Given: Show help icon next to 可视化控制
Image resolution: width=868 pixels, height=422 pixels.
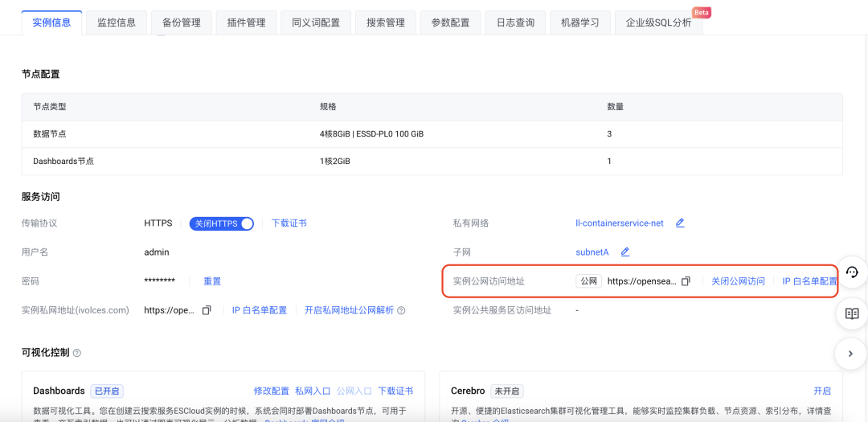Looking at the screenshot, I should click(x=77, y=353).
